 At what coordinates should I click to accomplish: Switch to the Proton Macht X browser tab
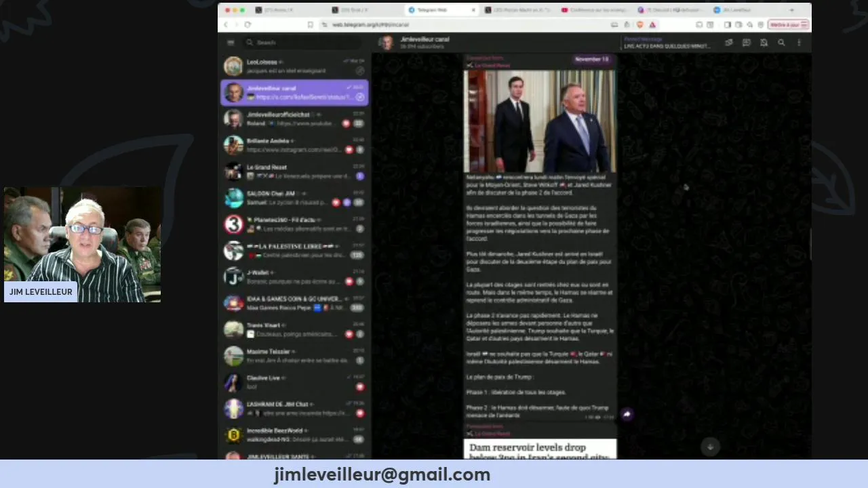pos(517,10)
